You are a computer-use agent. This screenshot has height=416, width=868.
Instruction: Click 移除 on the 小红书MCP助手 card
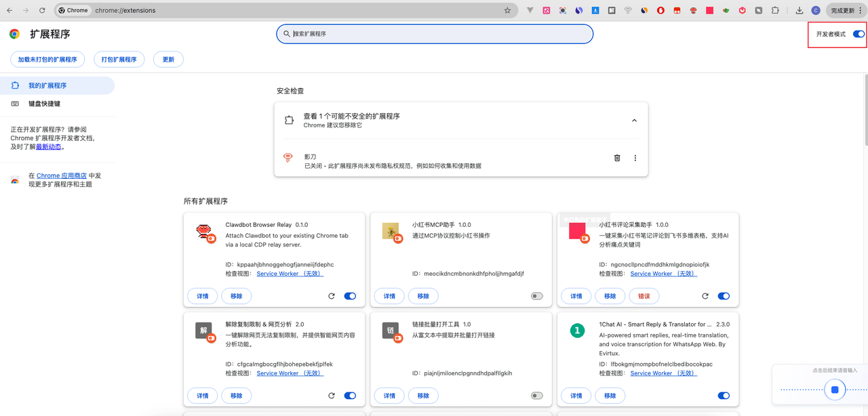pyautogui.click(x=423, y=296)
